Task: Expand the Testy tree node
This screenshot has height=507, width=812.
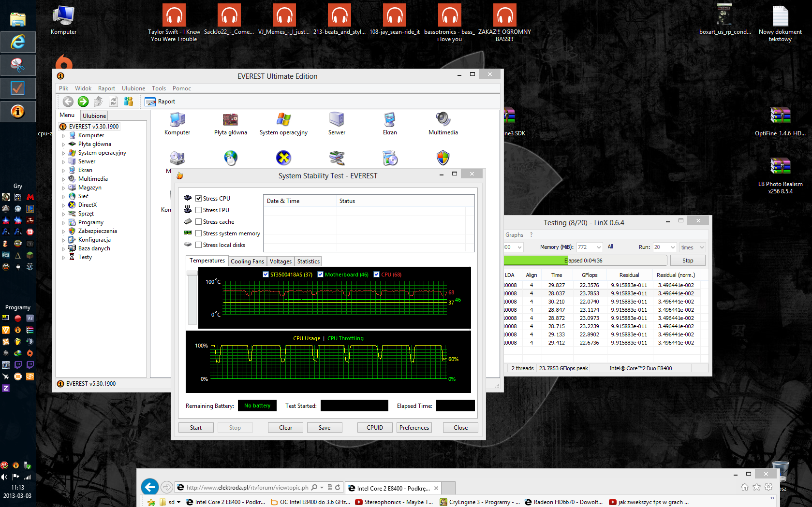Action: click(x=63, y=258)
